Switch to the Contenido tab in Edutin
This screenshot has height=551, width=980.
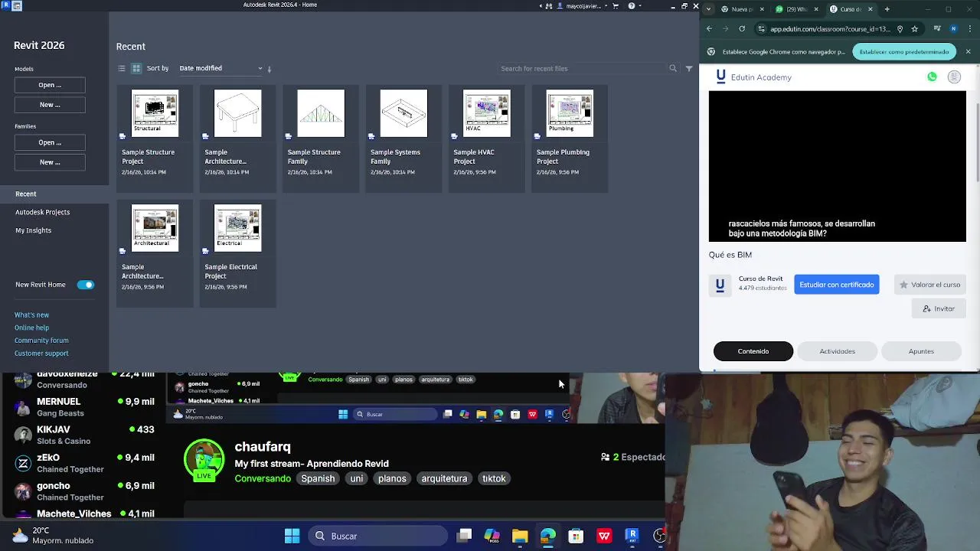coord(753,351)
